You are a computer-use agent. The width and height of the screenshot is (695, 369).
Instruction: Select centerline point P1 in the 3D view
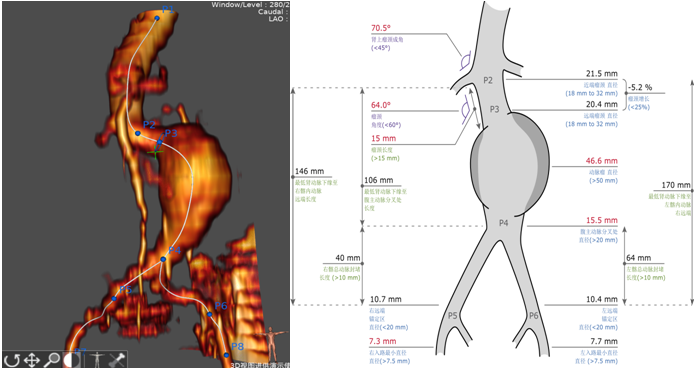pyautogui.click(x=157, y=18)
